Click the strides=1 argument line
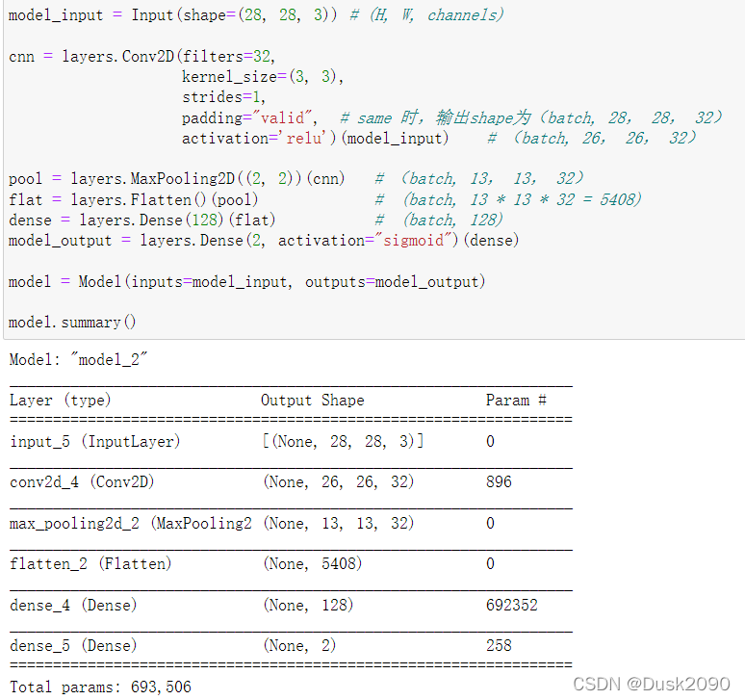The image size is (745, 700). coord(223,97)
